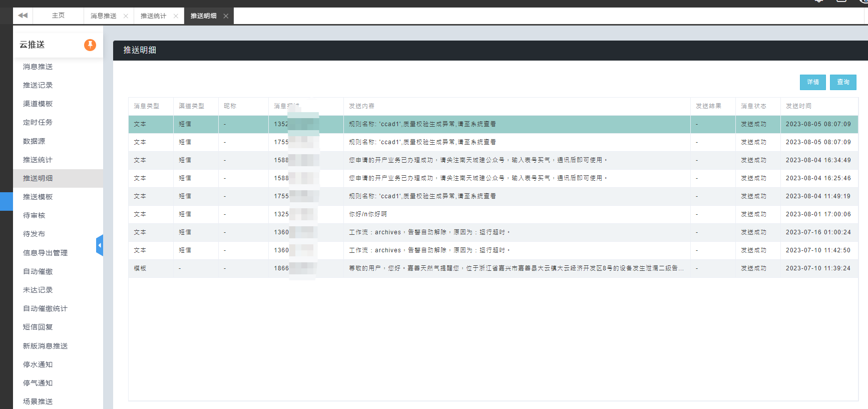Close the 推送明细 tab

226,16
